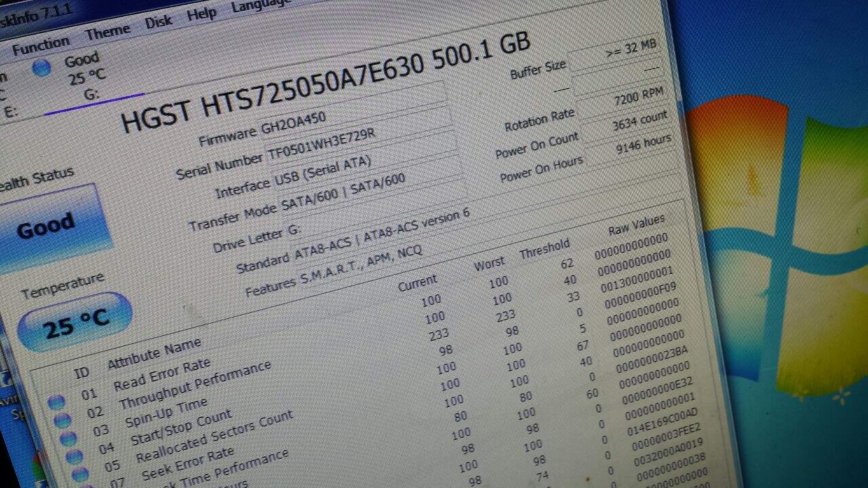The width and height of the screenshot is (868, 488).
Task: Open the Help menu
Action: pyautogui.click(x=201, y=13)
